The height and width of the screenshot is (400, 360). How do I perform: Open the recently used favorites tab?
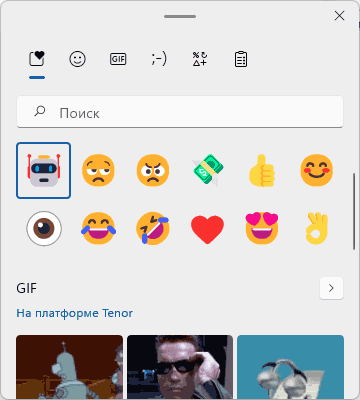[37, 59]
